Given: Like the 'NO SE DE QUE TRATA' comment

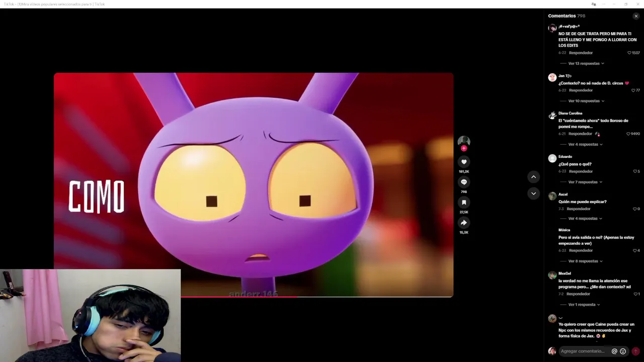Looking at the screenshot, I should (x=629, y=53).
